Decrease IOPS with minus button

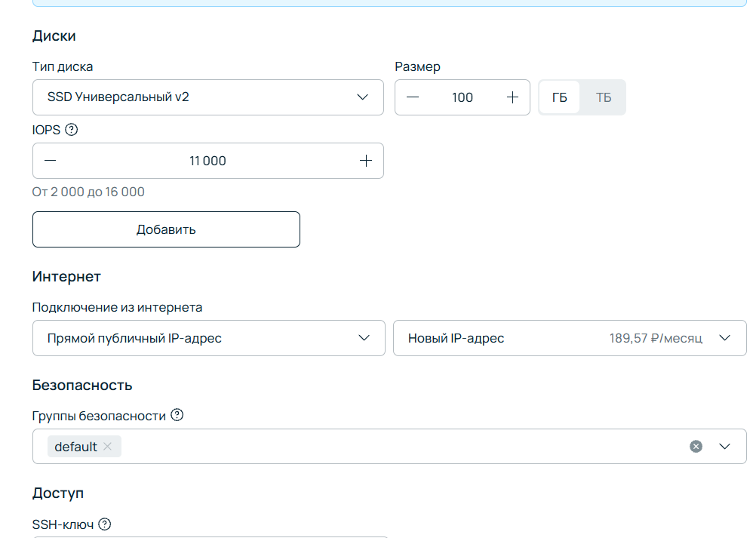pyautogui.click(x=50, y=161)
